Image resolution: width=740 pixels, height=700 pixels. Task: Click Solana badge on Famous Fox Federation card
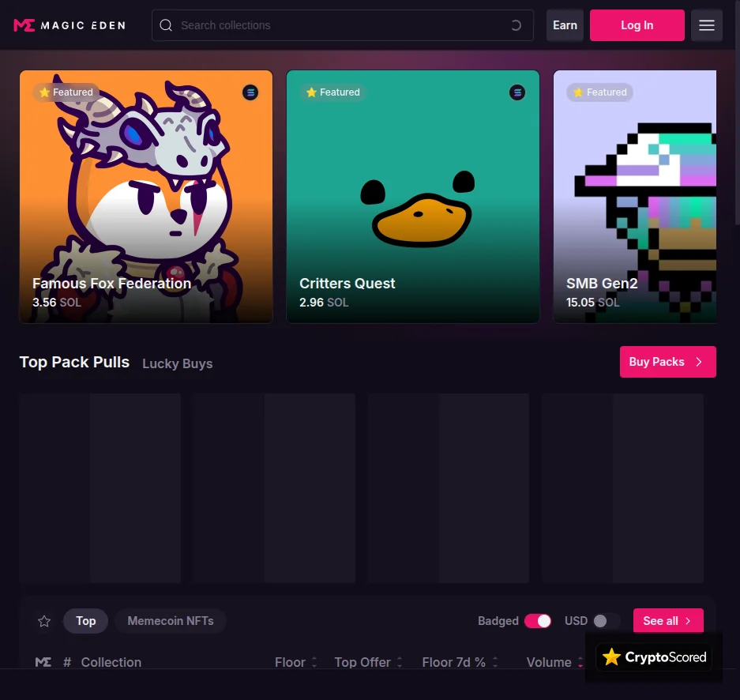[250, 92]
